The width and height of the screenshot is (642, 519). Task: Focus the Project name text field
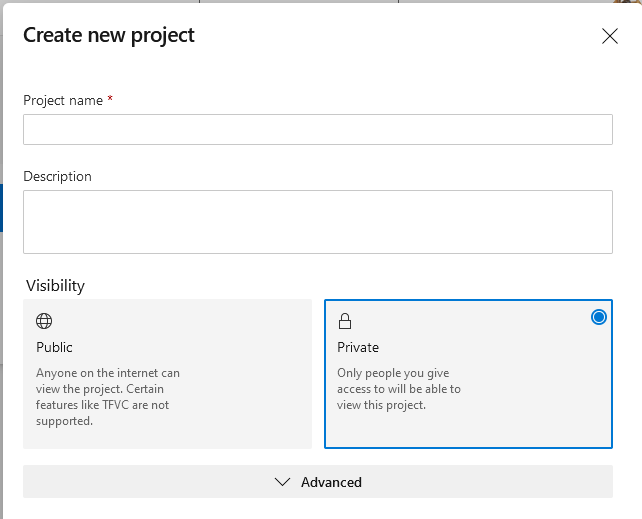tap(318, 130)
